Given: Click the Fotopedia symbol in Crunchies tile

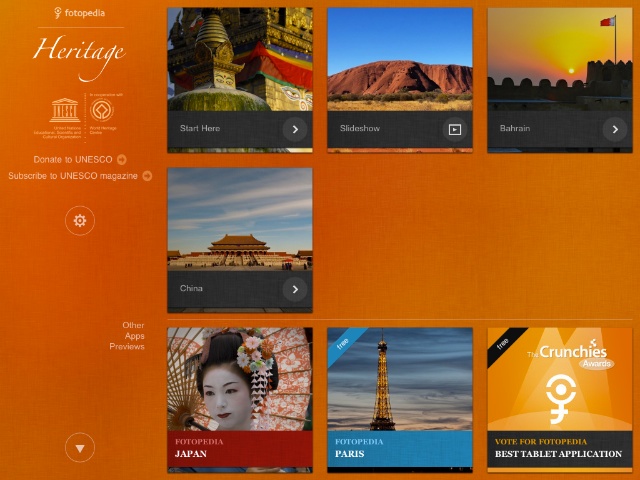Looking at the screenshot, I should pos(560,399).
